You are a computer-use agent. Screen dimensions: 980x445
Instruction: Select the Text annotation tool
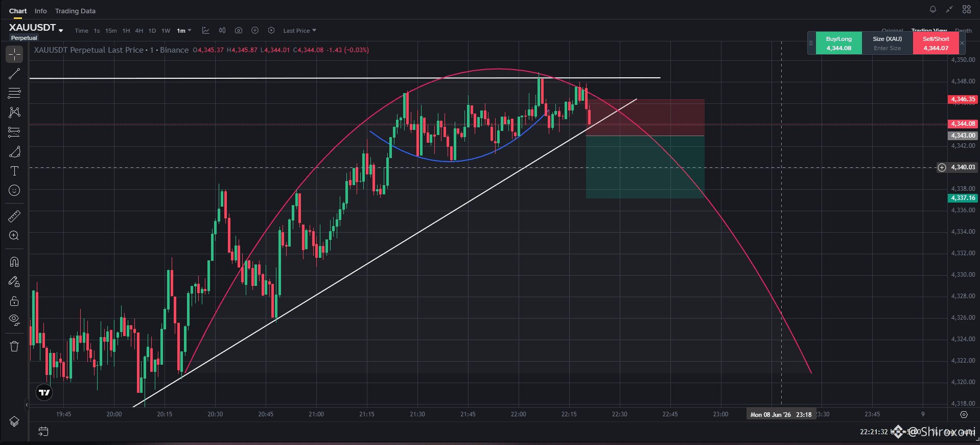(14, 171)
